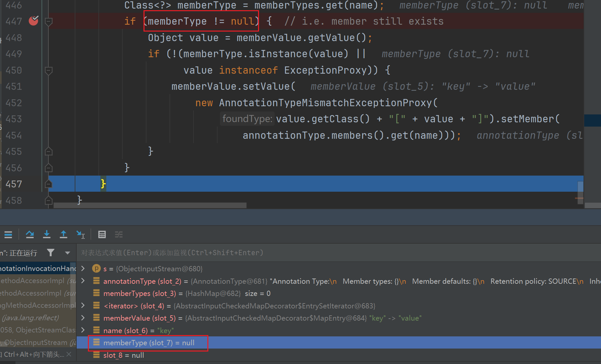Select the memberType (slot_7) = null row
The image size is (601, 364).
click(339, 343)
